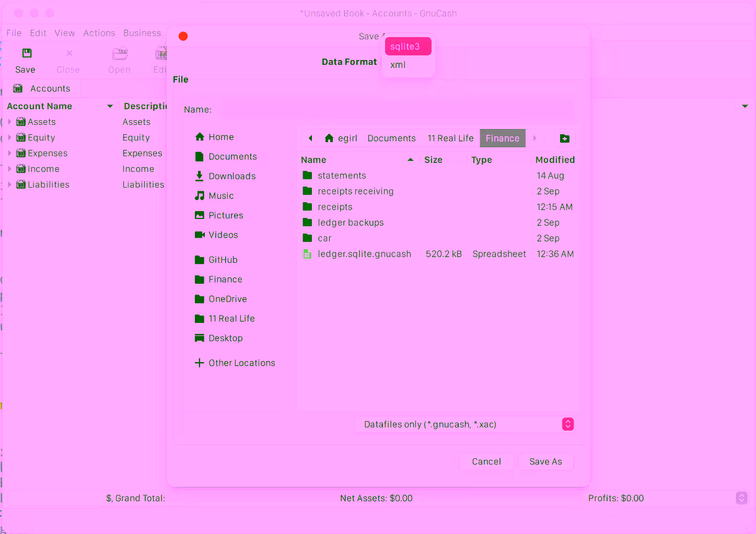Open the Music sidebar location
This screenshot has width=756, height=534.
coord(220,196)
